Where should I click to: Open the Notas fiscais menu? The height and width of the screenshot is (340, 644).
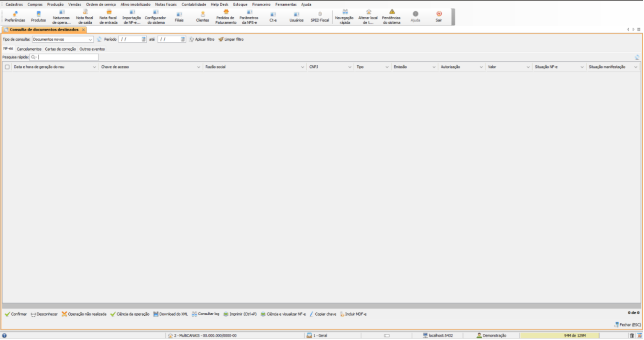[166, 5]
